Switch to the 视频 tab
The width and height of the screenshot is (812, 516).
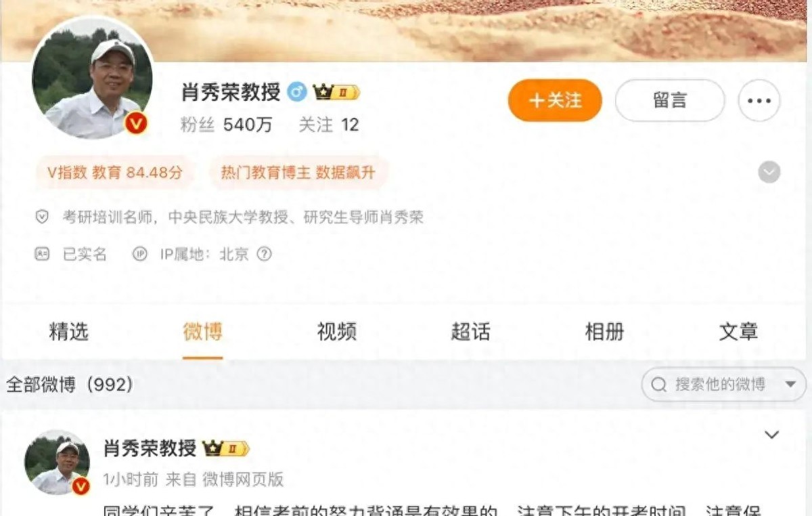point(336,332)
